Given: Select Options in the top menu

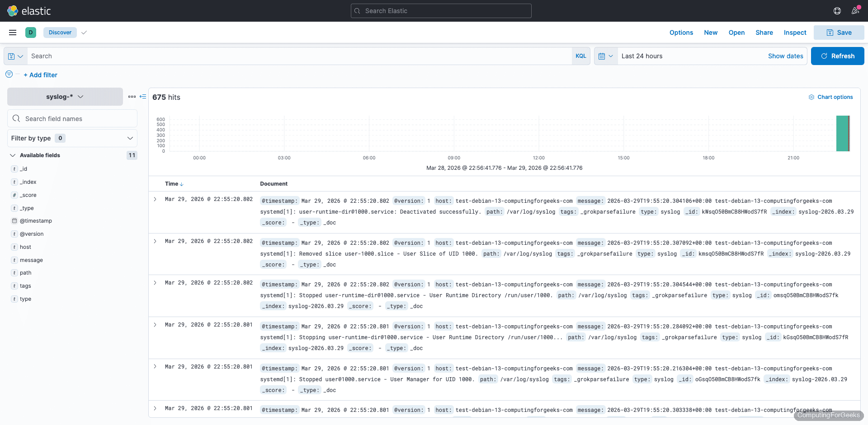Looking at the screenshot, I should [x=681, y=32].
